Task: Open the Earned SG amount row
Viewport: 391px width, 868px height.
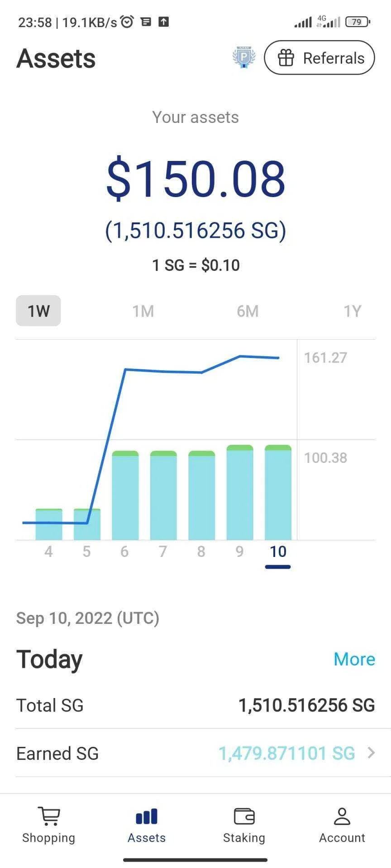Action: tap(195, 753)
